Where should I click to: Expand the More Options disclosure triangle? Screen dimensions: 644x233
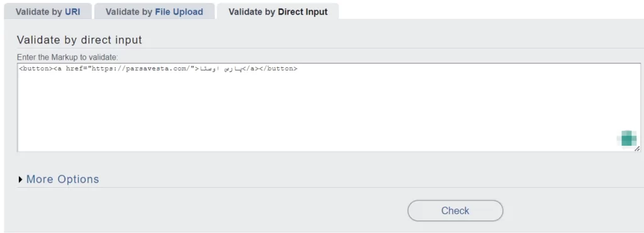21,179
